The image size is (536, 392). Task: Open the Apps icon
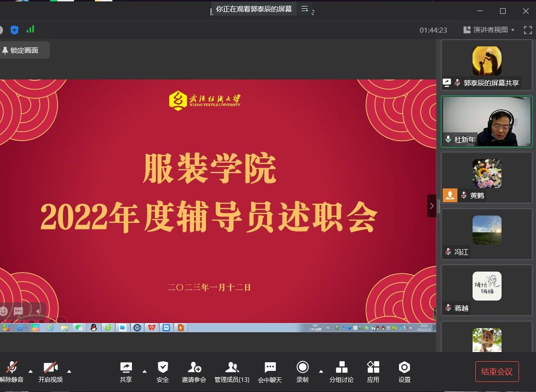373,367
